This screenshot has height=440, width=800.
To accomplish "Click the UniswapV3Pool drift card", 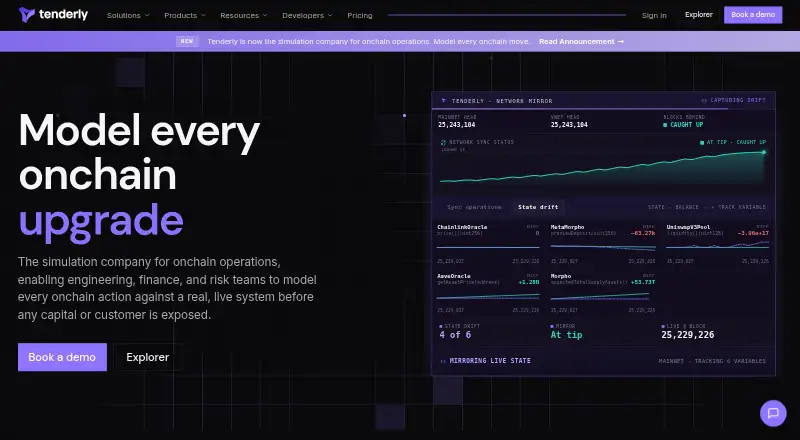I will pyautogui.click(x=717, y=244).
